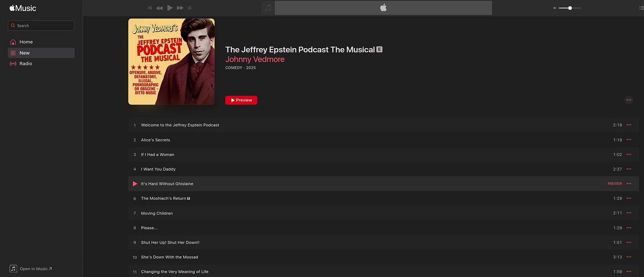
Task: Open Radio in the sidebar
Action: coord(41,64)
